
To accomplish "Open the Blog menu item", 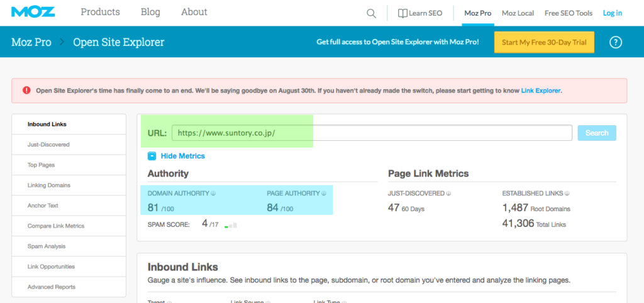I will 150,12.
